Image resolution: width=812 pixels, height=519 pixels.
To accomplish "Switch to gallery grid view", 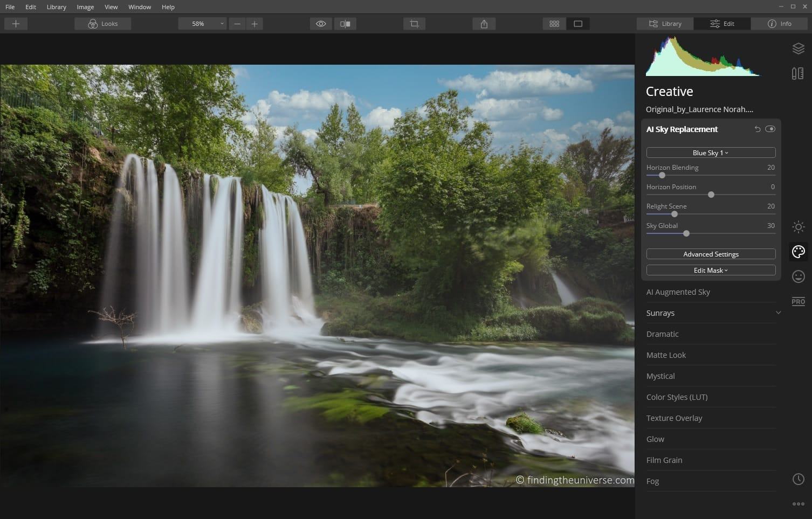I will click(554, 23).
